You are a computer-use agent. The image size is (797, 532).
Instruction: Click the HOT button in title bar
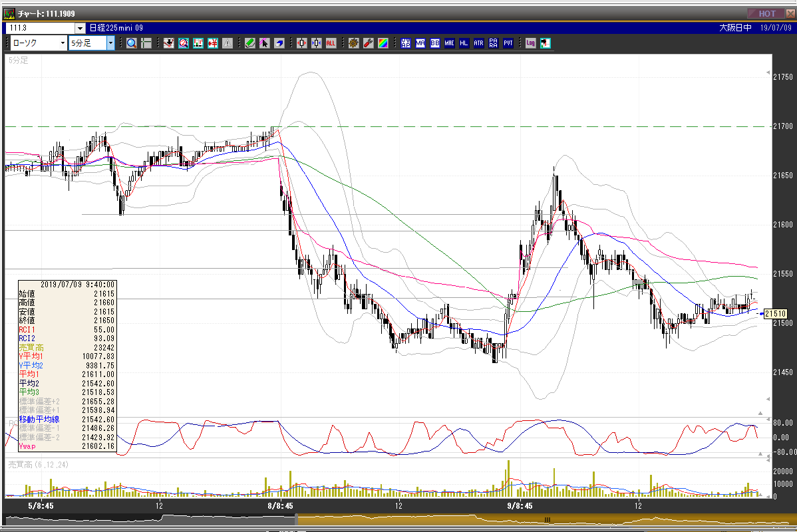click(x=766, y=14)
